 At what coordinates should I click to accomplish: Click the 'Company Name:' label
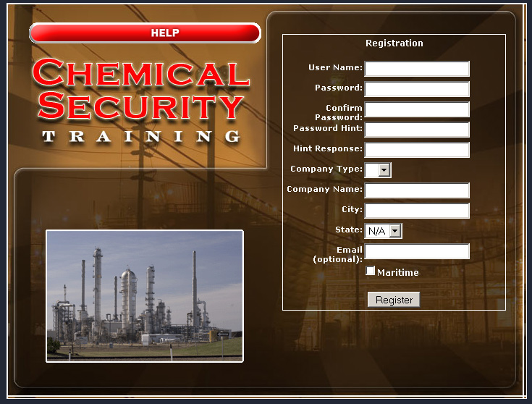pyautogui.click(x=325, y=189)
